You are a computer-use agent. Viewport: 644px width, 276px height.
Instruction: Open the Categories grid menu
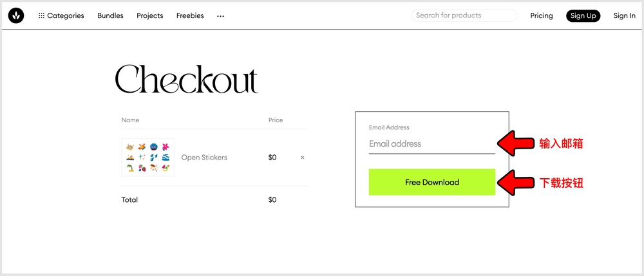61,15
